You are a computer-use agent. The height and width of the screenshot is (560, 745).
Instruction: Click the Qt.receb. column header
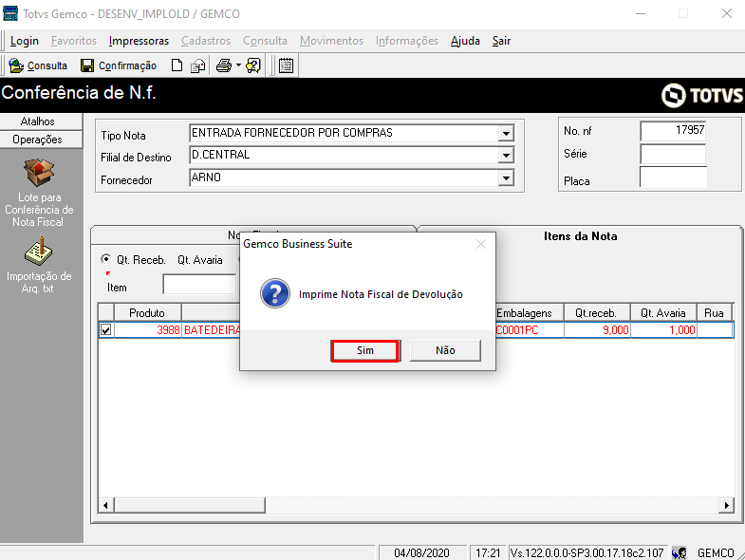(597, 313)
